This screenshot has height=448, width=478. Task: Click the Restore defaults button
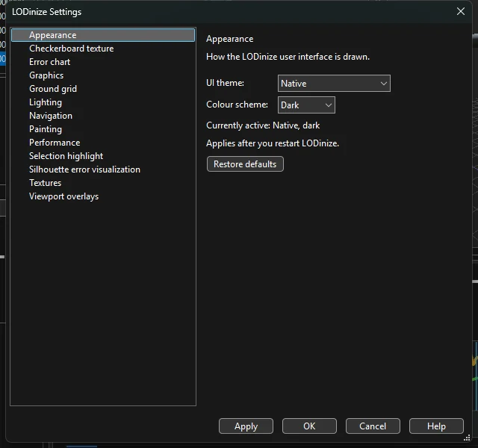tap(245, 164)
